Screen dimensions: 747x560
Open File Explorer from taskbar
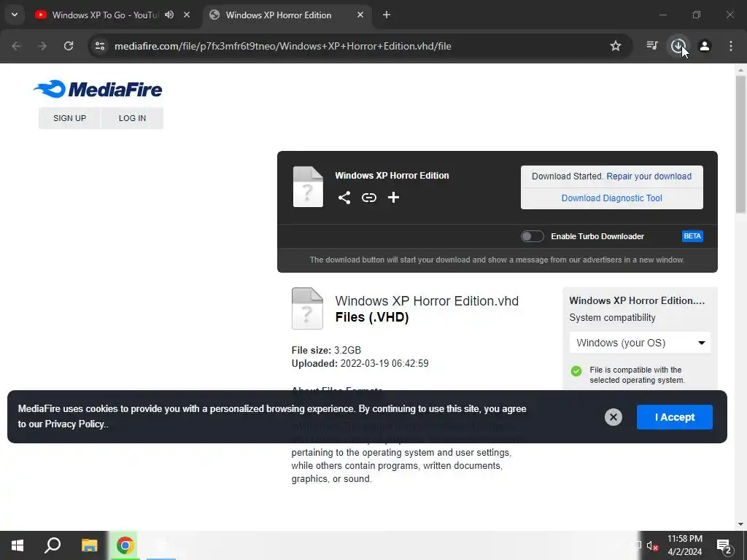tap(89, 545)
